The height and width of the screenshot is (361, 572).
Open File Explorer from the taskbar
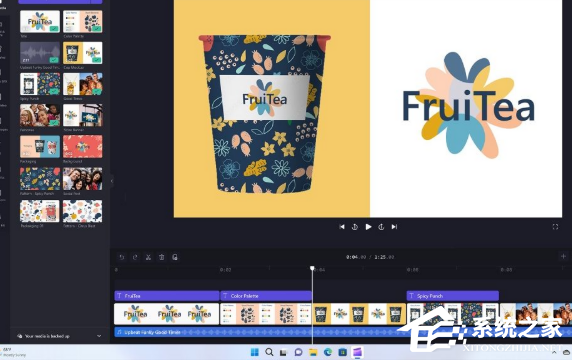[x=313, y=352]
